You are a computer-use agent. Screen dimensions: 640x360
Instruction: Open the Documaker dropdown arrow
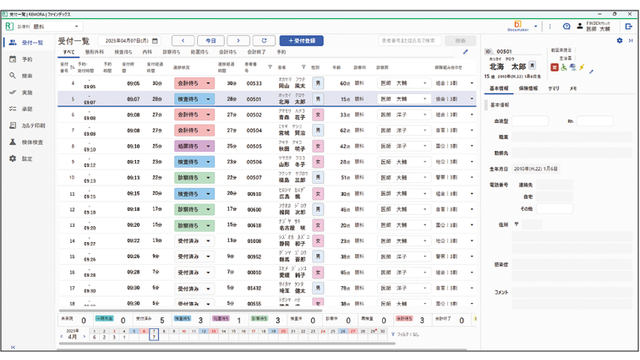(x=536, y=27)
